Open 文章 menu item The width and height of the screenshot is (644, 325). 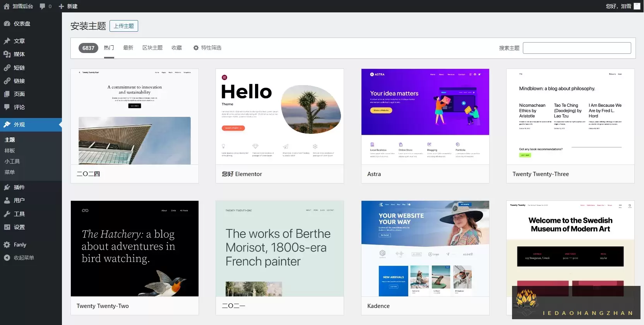coord(31,41)
